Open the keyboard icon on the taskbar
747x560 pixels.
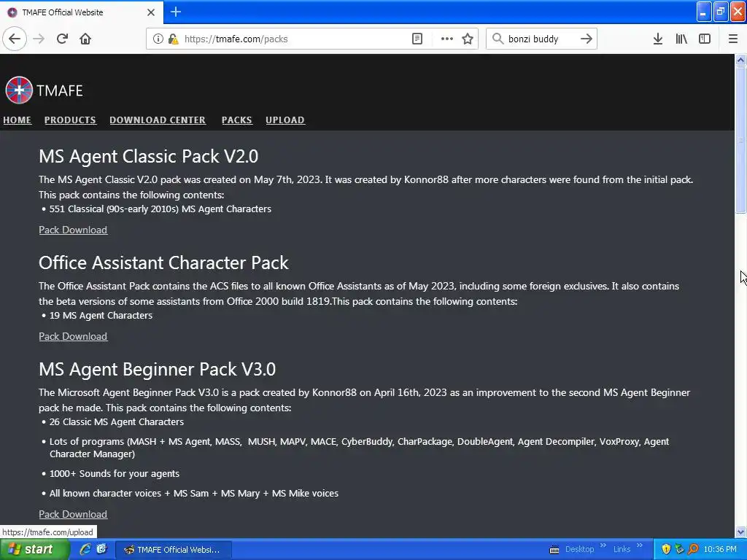[554, 550]
